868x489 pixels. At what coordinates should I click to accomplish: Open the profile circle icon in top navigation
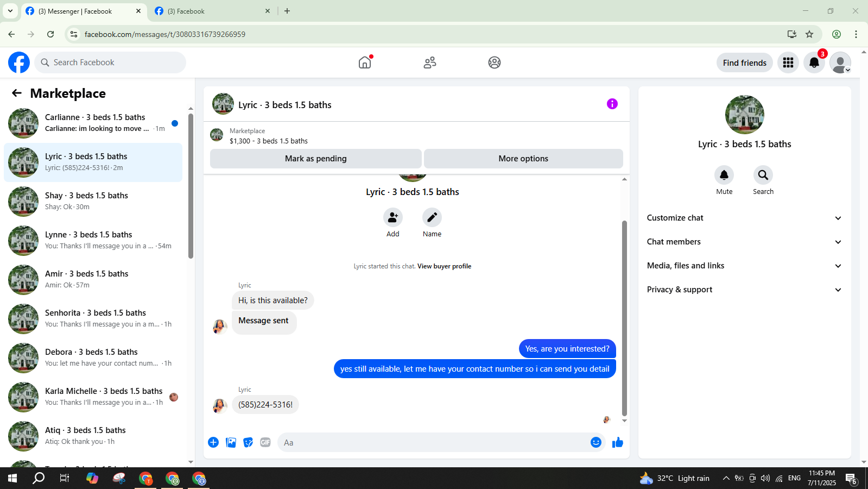(495, 62)
